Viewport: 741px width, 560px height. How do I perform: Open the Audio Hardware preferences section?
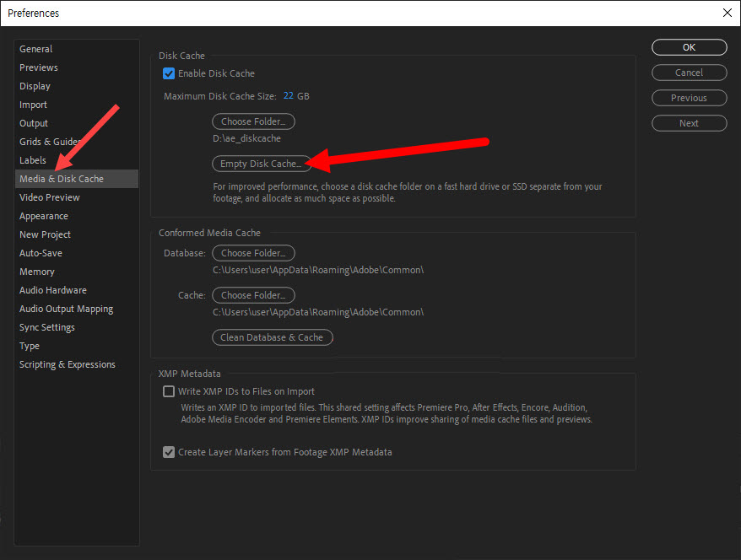(52, 289)
